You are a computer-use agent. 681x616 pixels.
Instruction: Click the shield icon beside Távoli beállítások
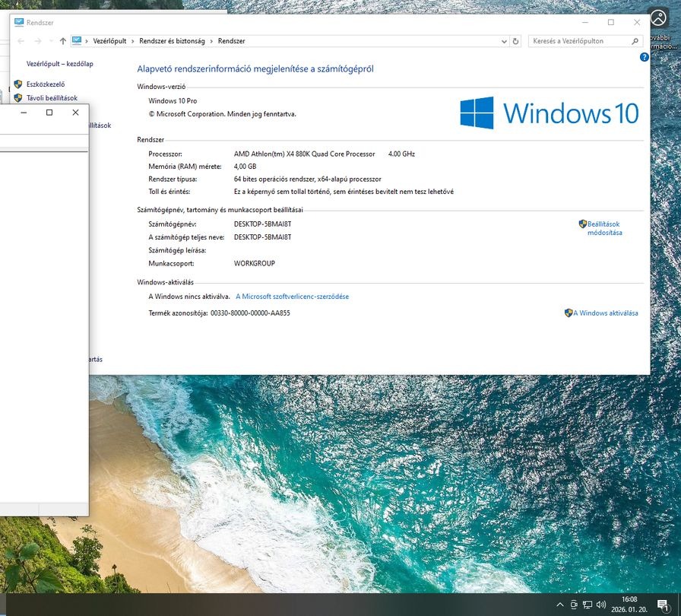pyautogui.click(x=17, y=98)
